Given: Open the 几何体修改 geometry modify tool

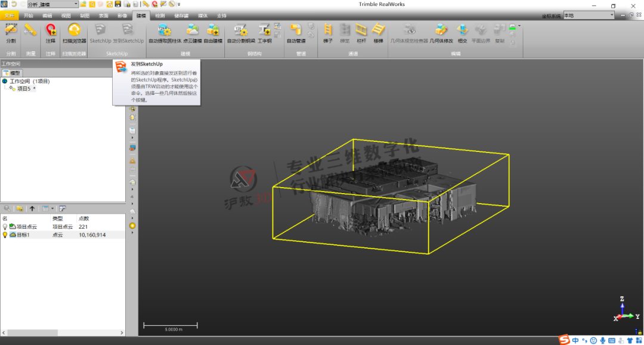Looking at the screenshot, I should 441,33.
